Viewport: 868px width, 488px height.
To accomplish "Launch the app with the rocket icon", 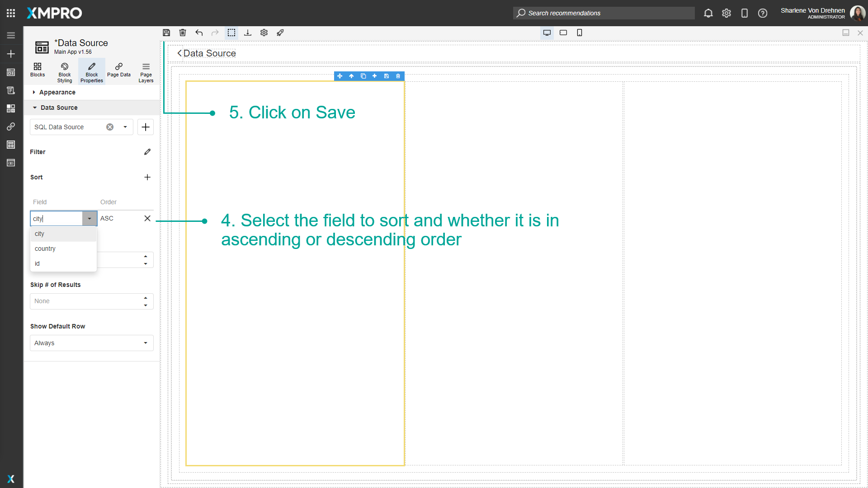I will pos(280,33).
